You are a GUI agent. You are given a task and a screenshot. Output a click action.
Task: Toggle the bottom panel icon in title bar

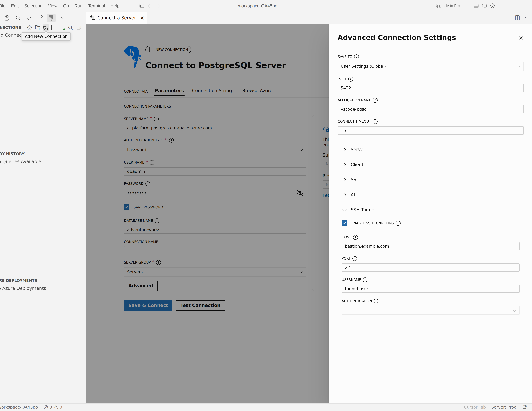pyautogui.click(x=476, y=6)
